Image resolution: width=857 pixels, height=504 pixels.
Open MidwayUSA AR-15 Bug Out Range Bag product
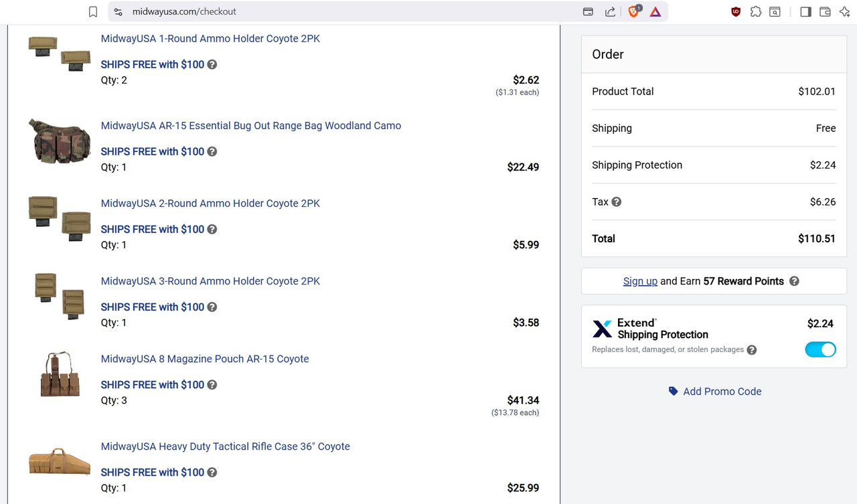[250, 125]
